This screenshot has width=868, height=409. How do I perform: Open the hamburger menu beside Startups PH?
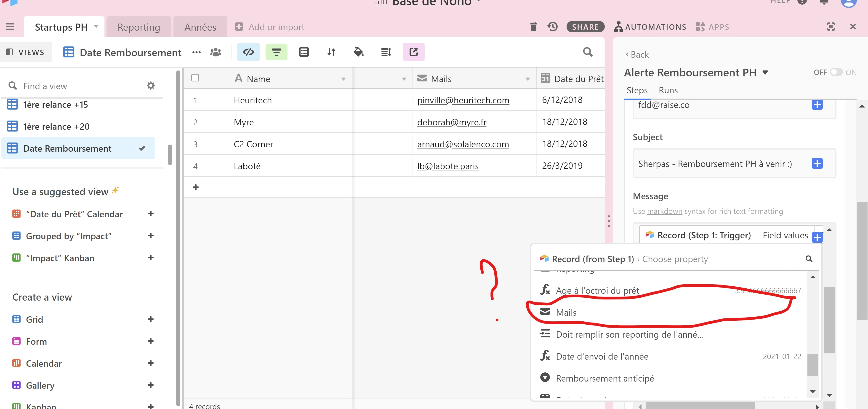(10, 27)
